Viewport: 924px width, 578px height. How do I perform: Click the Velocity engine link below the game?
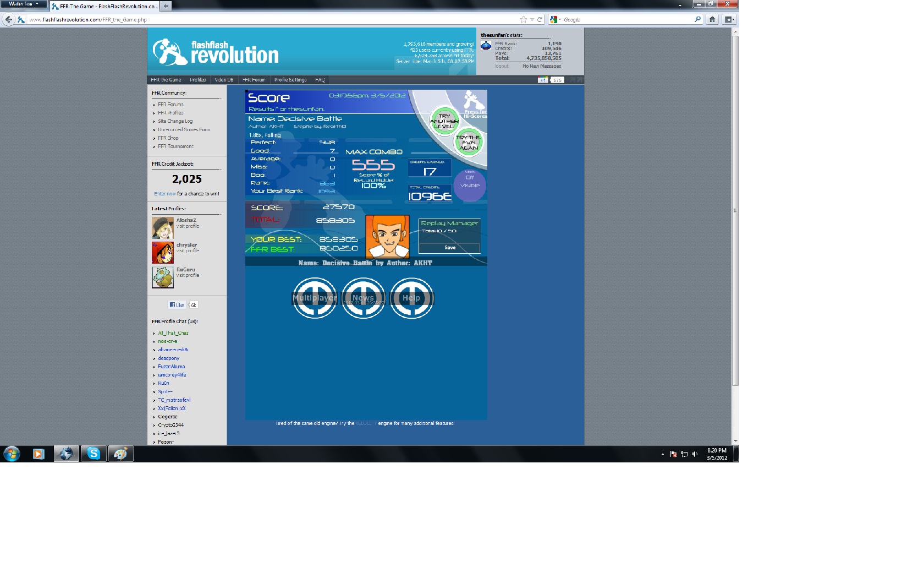pyautogui.click(x=366, y=423)
